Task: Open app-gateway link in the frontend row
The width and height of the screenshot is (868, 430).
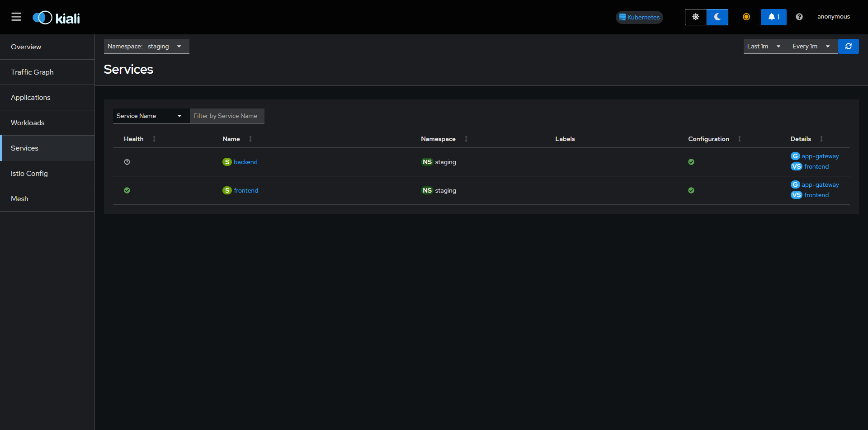Action: (x=820, y=184)
